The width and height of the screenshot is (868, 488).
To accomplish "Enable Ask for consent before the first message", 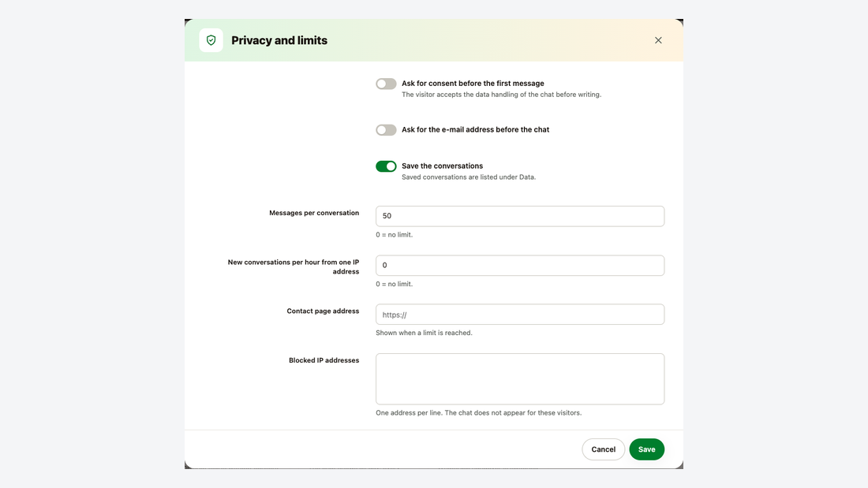I will tap(386, 84).
